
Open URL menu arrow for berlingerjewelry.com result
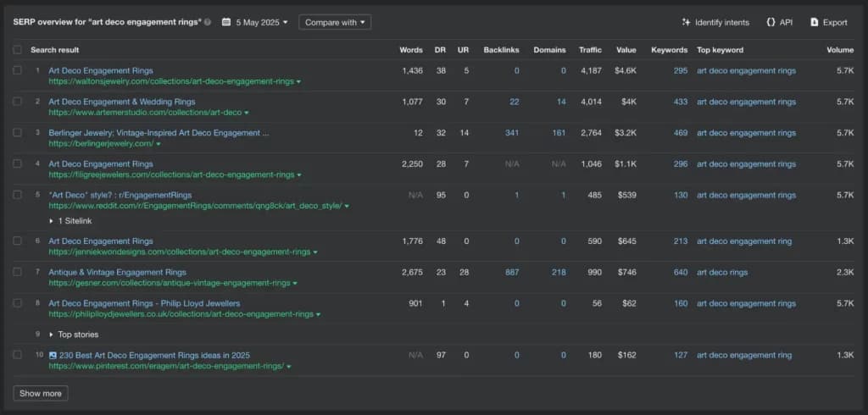point(159,145)
